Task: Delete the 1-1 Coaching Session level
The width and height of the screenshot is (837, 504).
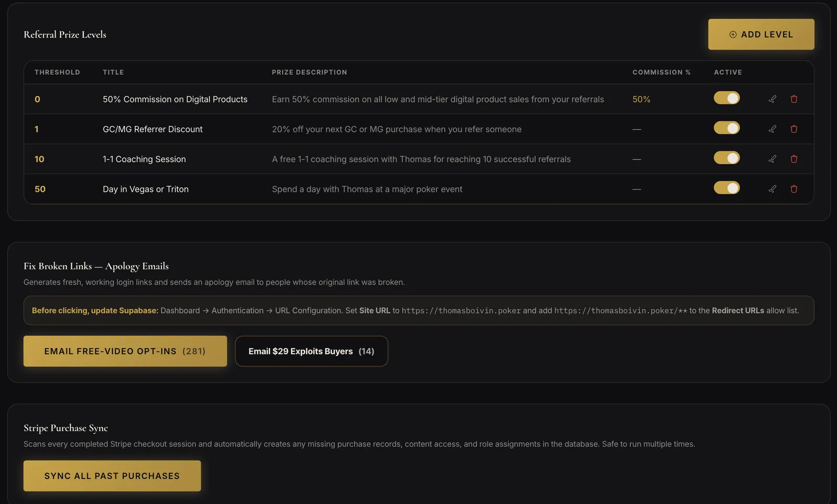Action: tap(794, 159)
